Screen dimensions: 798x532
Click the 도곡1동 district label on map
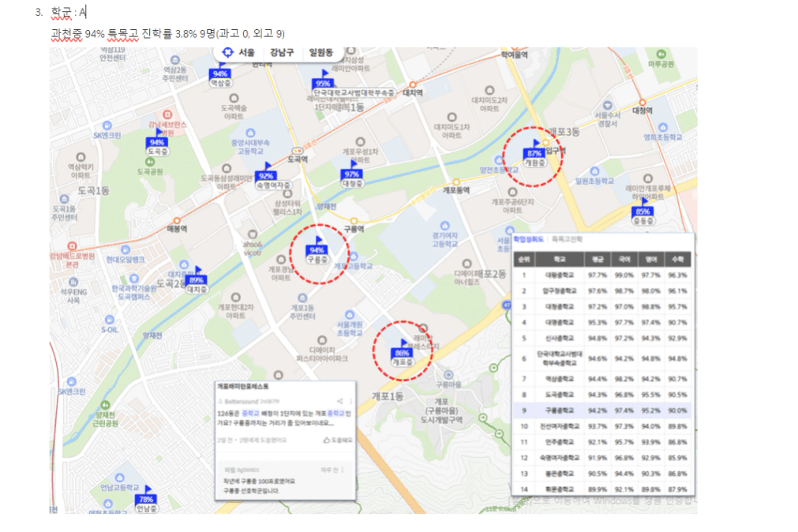(94, 190)
